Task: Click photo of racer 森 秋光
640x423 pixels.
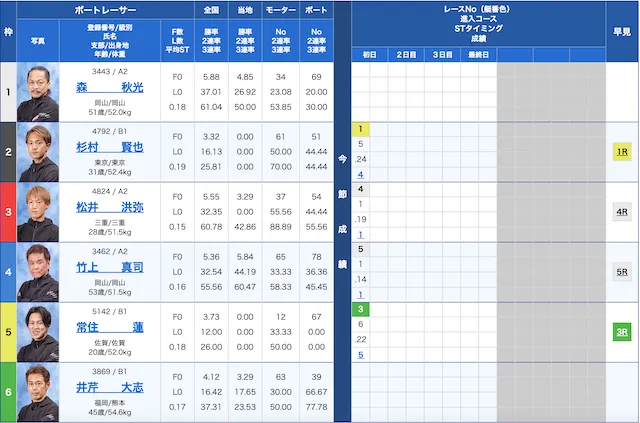Action: pyautogui.click(x=38, y=92)
